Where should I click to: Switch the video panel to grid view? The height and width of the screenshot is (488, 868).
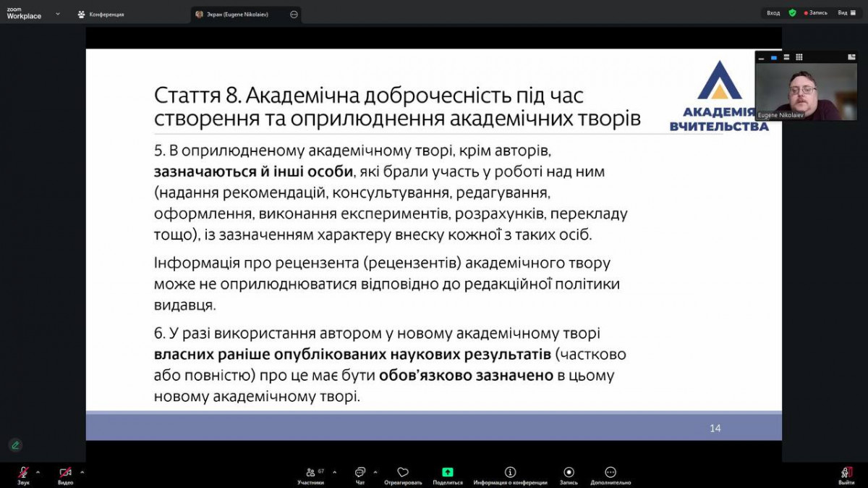(799, 56)
